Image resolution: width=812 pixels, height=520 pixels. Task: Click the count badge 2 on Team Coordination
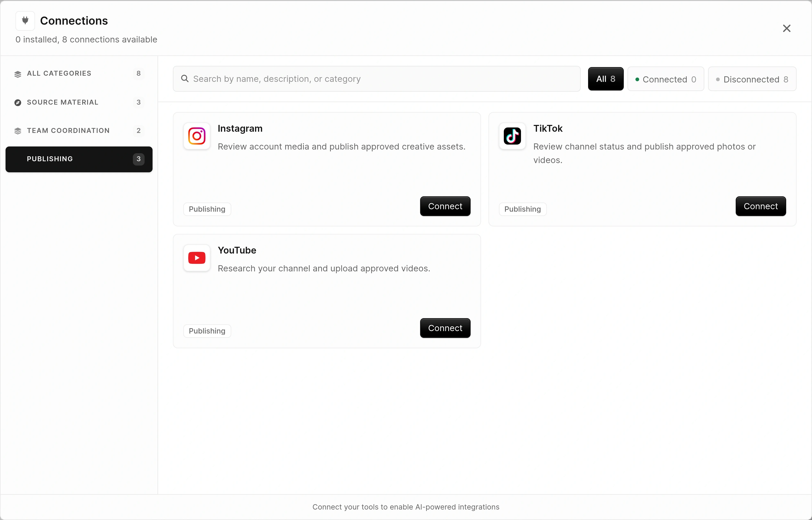pyautogui.click(x=138, y=131)
